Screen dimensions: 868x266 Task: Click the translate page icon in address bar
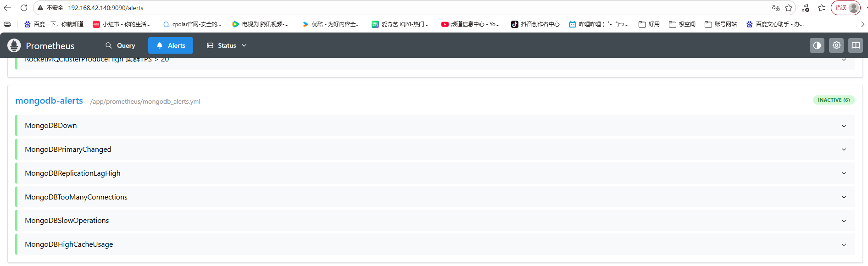[776, 8]
